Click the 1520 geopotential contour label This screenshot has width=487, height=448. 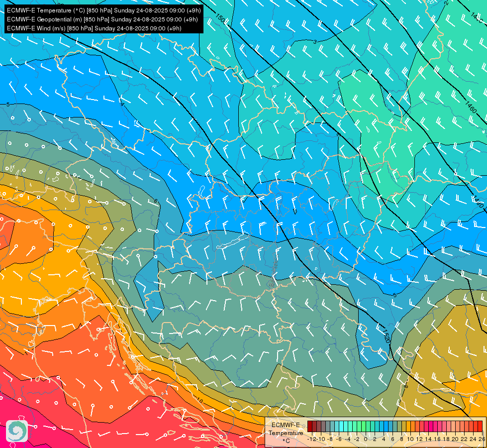(x=386, y=336)
